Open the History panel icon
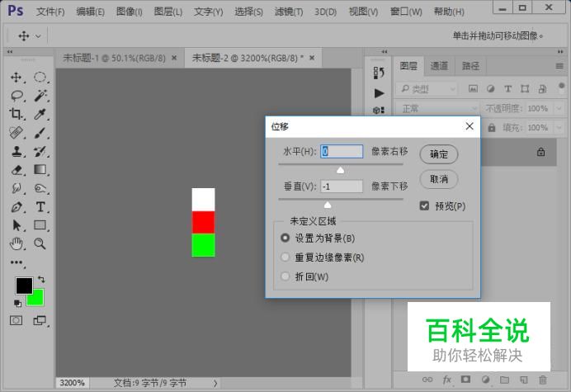Image resolution: width=571 pixels, height=392 pixels. pos(379,73)
